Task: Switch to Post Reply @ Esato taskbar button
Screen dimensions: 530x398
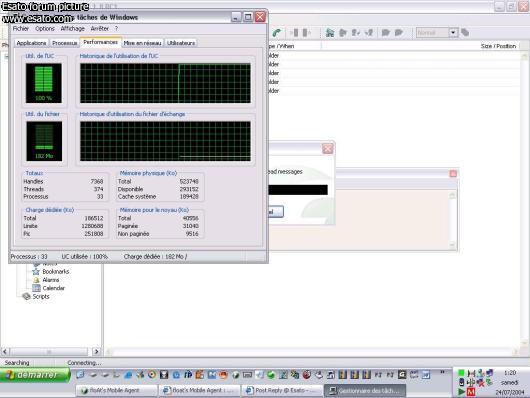Action: [282, 390]
